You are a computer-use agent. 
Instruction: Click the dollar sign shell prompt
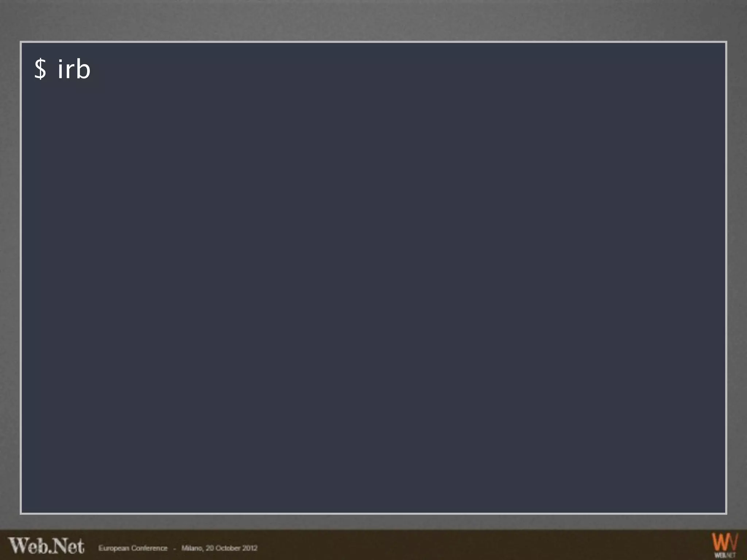click(40, 69)
